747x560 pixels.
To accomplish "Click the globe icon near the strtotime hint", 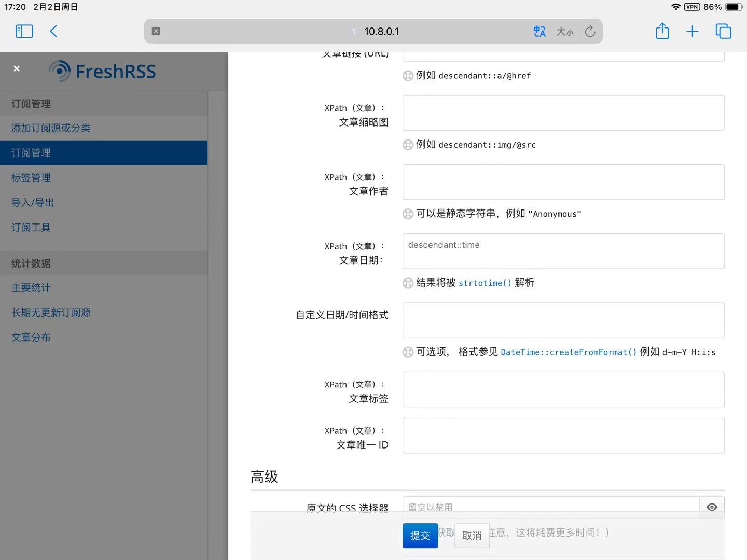I will (408, 283).
